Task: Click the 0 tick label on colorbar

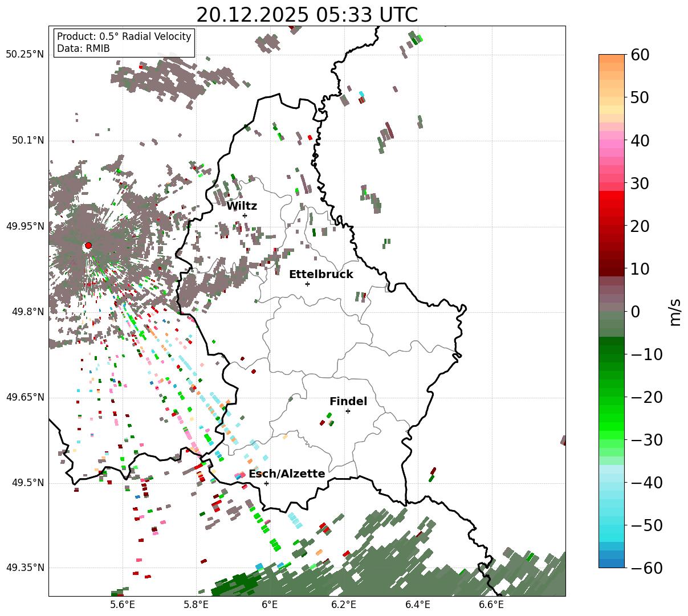Action: pyautogui.click(x=635, y=312)
